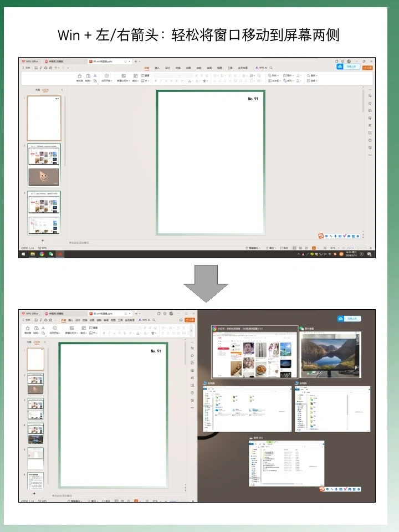
Task: Click the add-slide plus under upper thumbnails
Action: click(43, 241)
